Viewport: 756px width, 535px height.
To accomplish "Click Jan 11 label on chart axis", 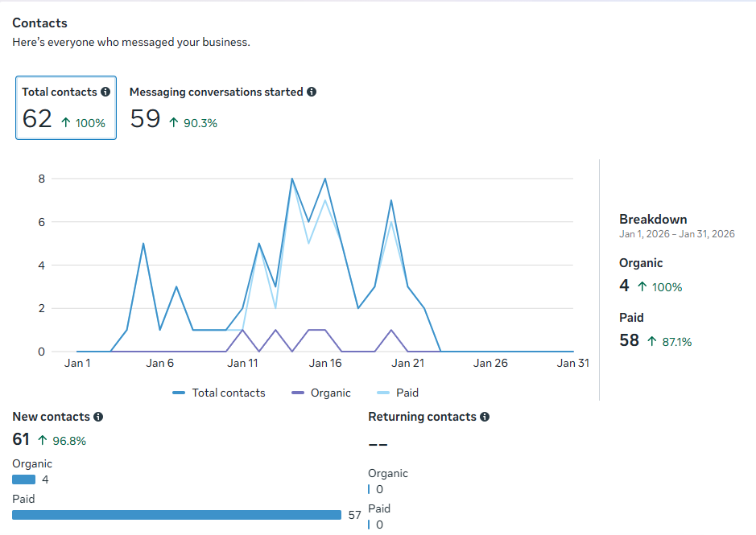I will click(242, 363).
